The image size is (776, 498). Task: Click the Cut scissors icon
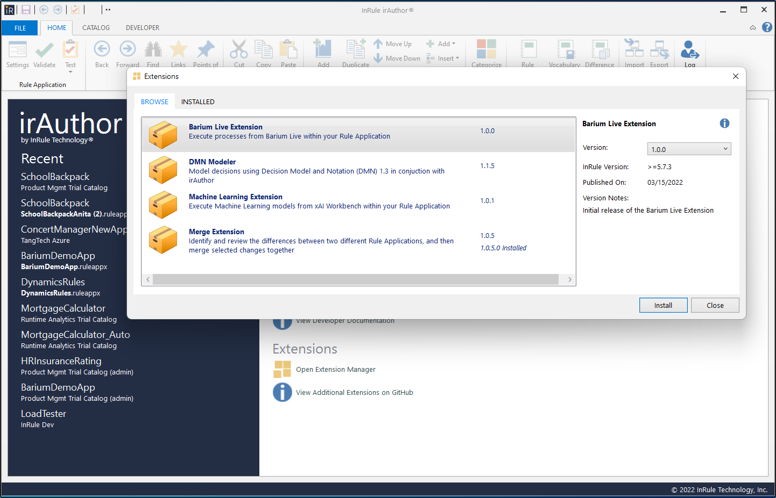pos(239,49)
